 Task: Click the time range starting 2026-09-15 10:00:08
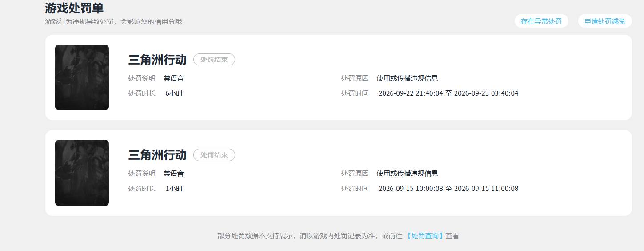pyautogui.click(x=448, y=189)
